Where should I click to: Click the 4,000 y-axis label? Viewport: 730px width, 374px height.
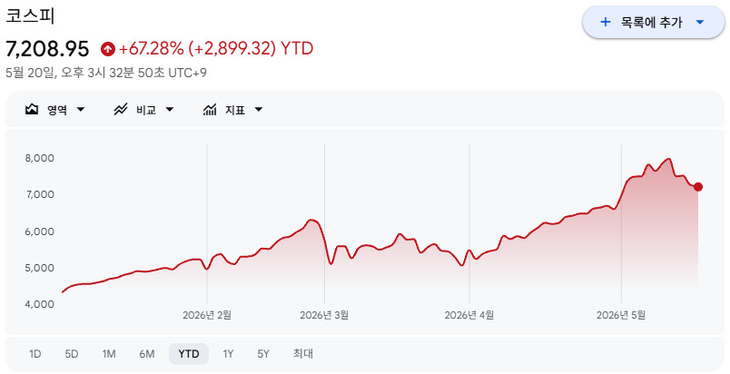[x=40, y=304]
